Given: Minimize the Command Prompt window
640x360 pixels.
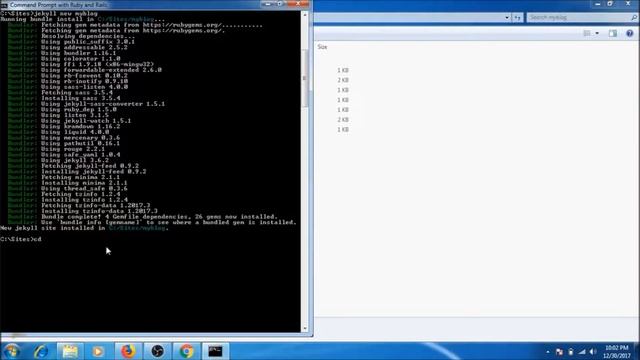Looking at the screenshot, I should click(x=268, y=4).
